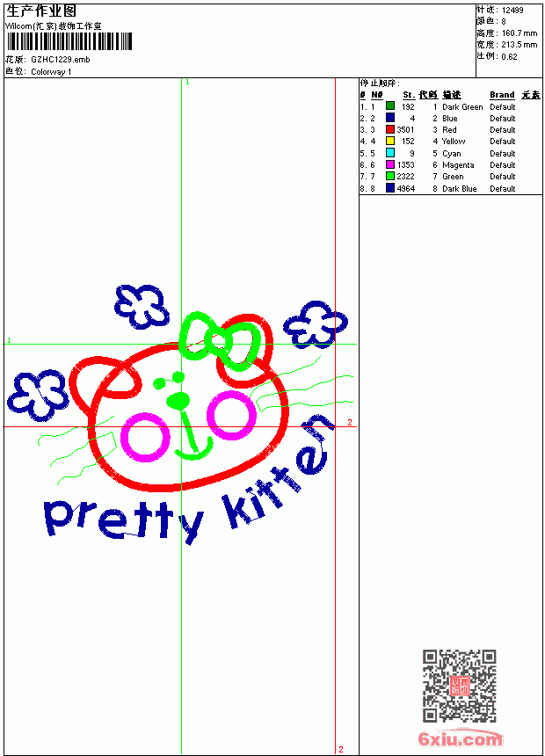545x756 pixels.
Task: Click the bright Green swatch in row 7
Action: pos(390,176)
